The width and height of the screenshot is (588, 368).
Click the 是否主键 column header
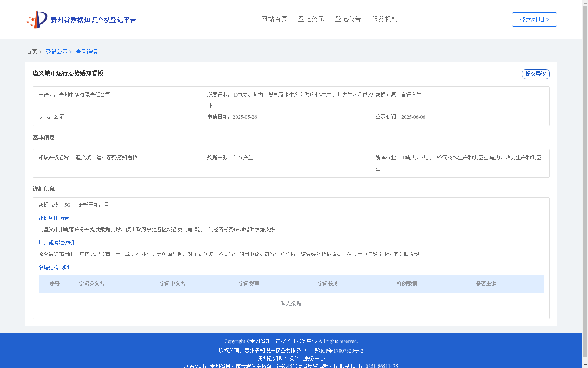(486, 284)
